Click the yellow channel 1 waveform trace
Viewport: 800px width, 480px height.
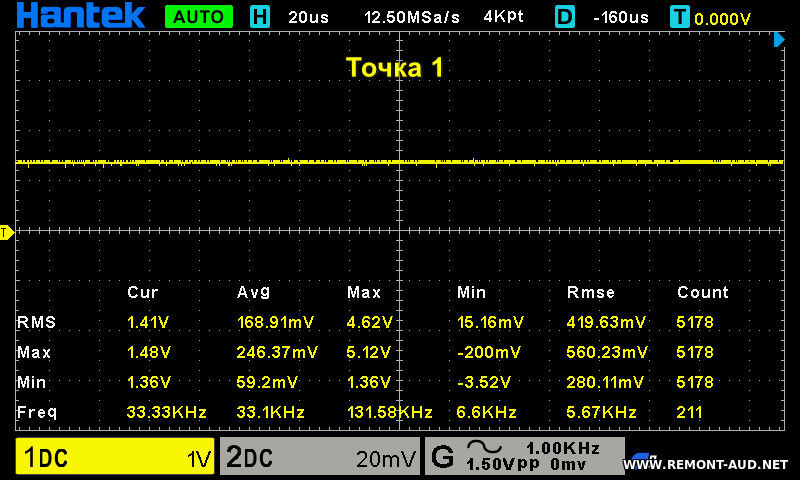tap(400, 162)
